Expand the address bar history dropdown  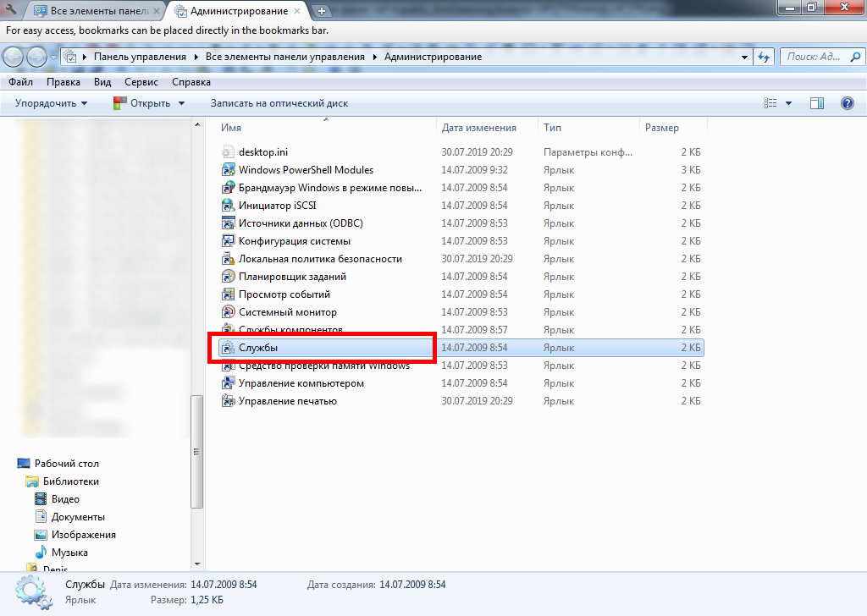(x=745, y=58)
